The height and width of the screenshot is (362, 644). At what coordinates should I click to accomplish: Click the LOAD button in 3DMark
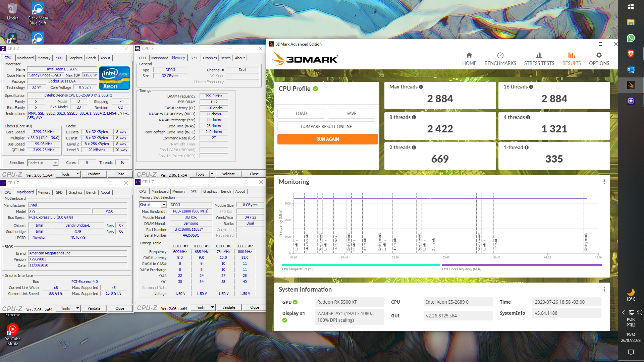tap(301, 113)
